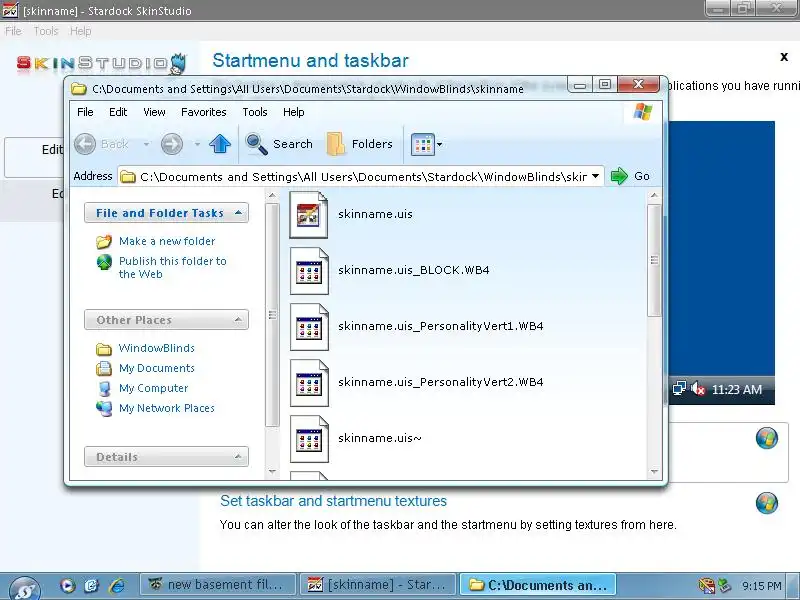Open My Network Places link
The width and height of the screenshot is (800, 600).
[x=167, y=408]
